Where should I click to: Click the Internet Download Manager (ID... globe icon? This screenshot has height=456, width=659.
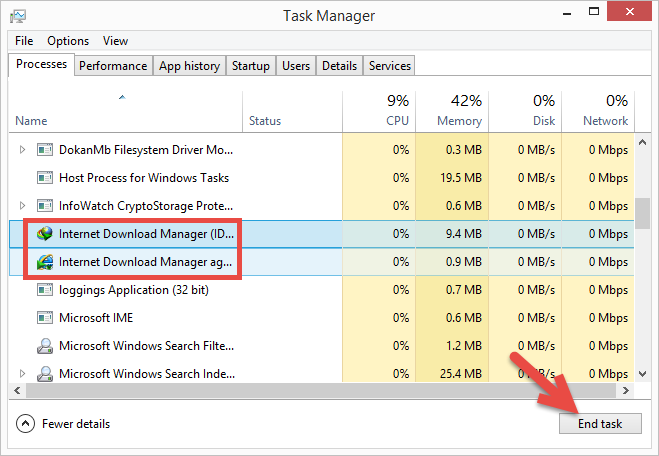(45, 234)
